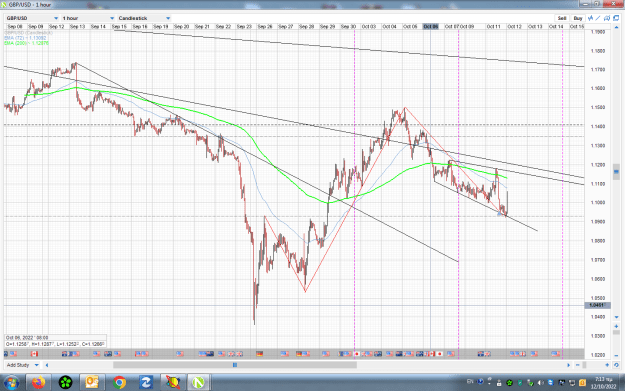Click the Oct 11 date label
Screen dimensions: 625x391
tap(493, 27)
